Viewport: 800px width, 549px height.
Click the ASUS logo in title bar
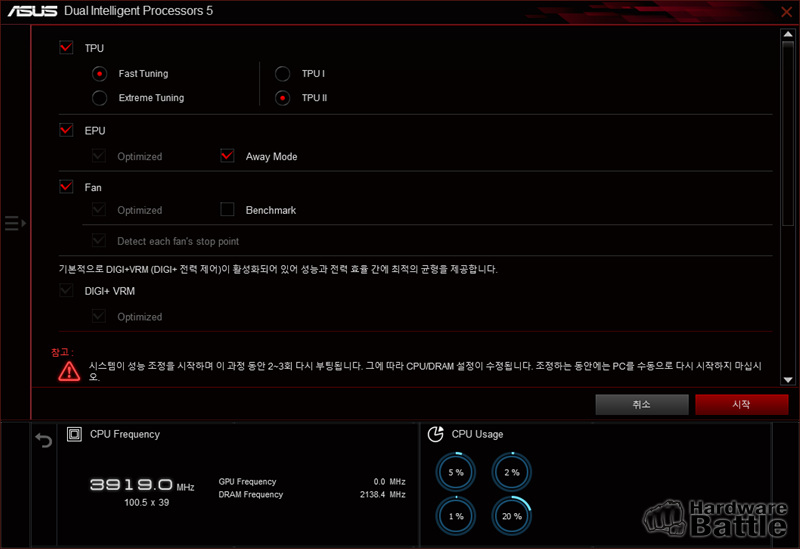33,11
